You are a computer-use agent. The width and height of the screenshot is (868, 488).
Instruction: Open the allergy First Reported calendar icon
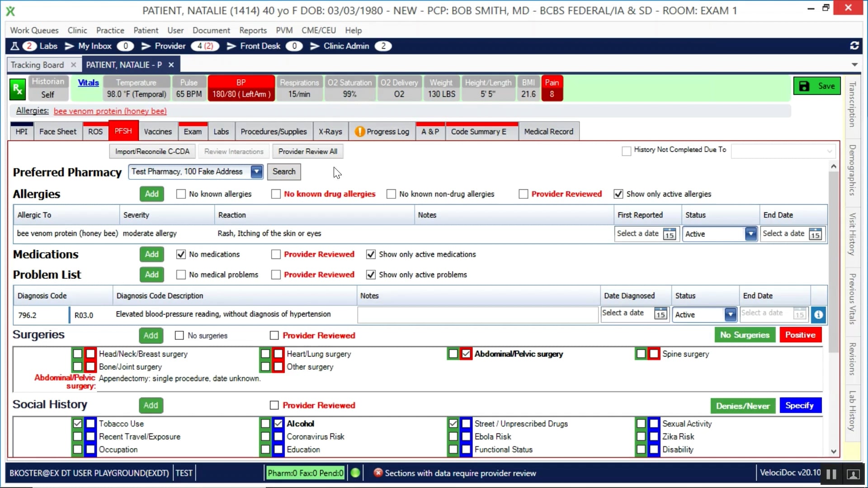(670, 234)
